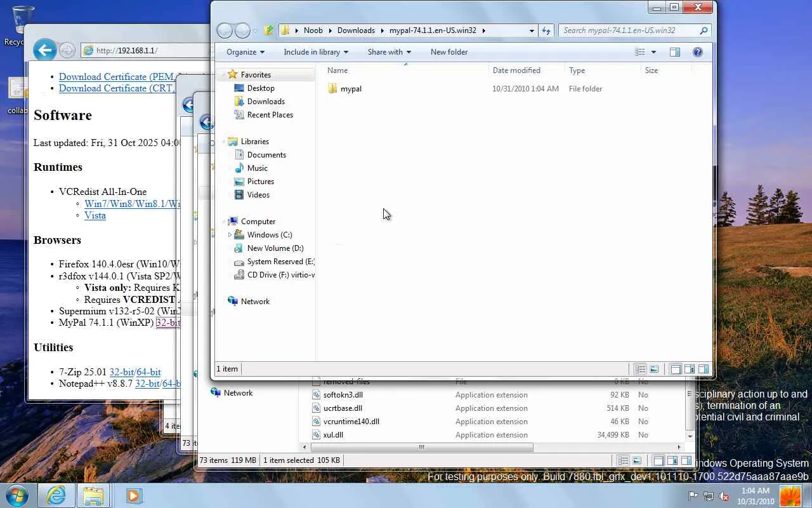812x508 pixels.
Task: Go back in the mypal Explorer window
Action: (225, 30)
